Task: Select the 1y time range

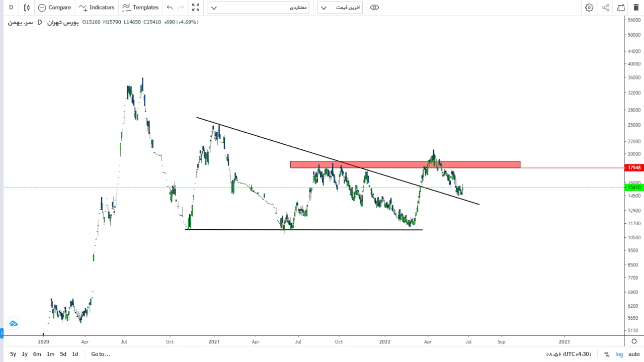Action: pyautogui.click(x=25, y=354)
